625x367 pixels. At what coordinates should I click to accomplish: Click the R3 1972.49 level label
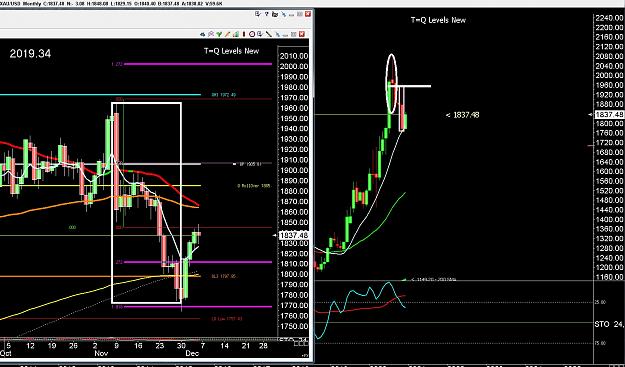(224, 95)
